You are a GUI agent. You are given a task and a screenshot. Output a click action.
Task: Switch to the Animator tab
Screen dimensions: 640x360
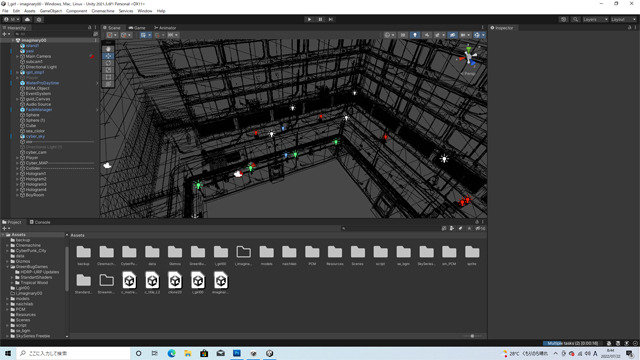click(x=165, y=28)
